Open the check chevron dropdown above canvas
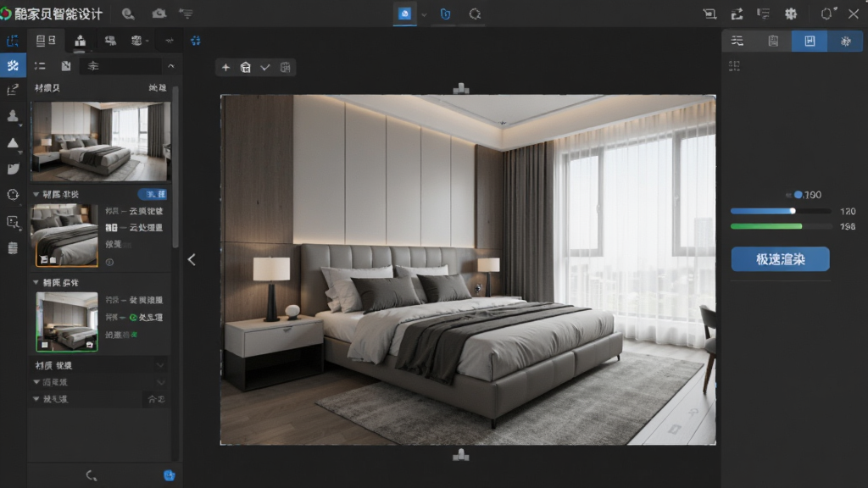Screen dimensions: 868x488 click(x=265, y=68)
